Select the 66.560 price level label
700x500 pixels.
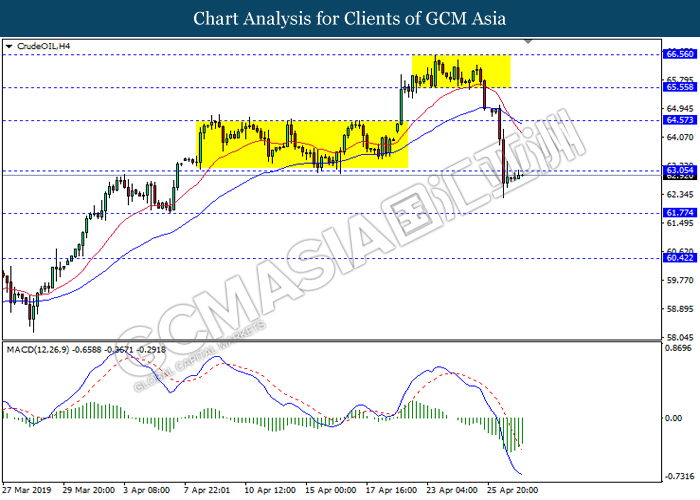point(680,54)
